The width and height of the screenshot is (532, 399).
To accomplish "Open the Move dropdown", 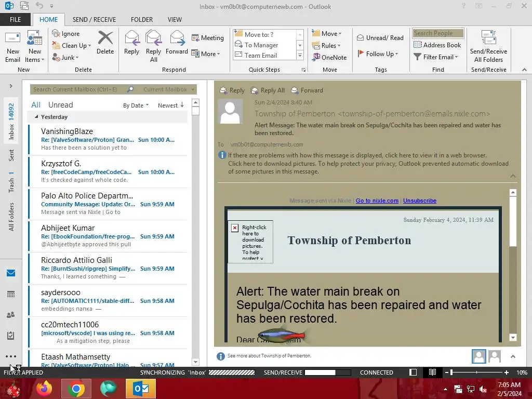I will [327, 33].
